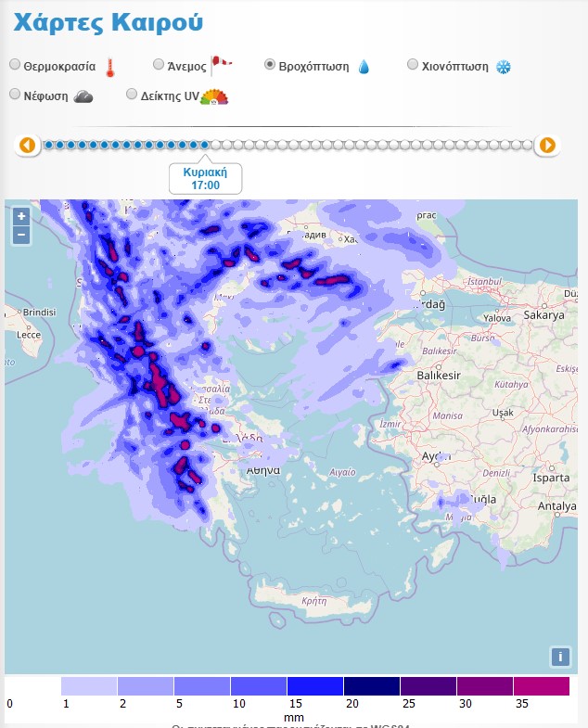
Task: Enable the Χιονόπτωση radio button
Action: pos(414,65)
